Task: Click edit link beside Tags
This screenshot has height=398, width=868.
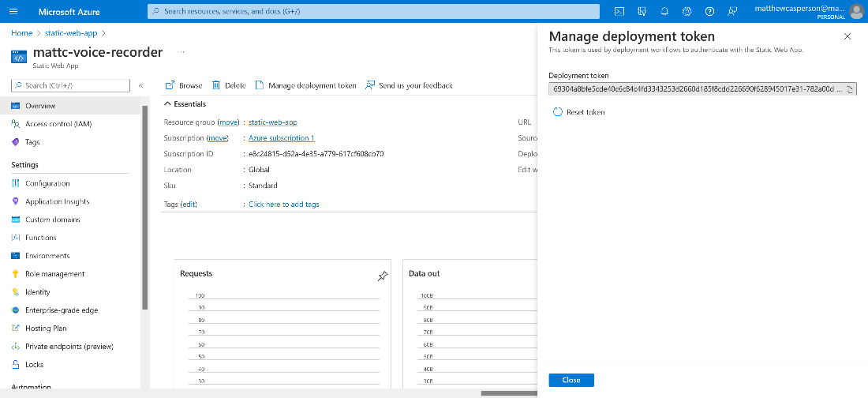Action: click(189, 204)
